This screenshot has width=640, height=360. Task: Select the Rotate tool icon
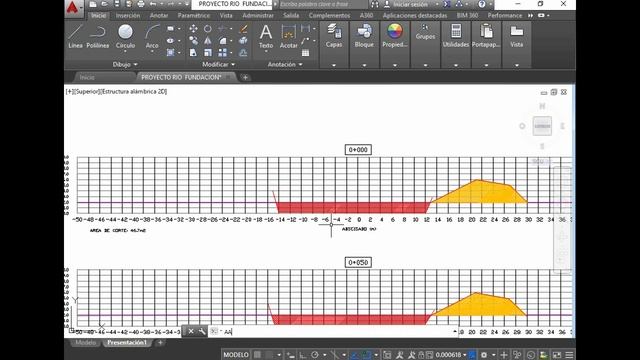point(208,29)
